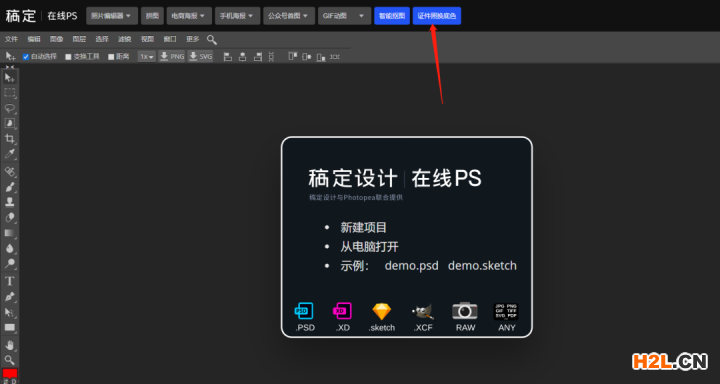Open the GIF动图 dropdown
Viewport: 720px width, 384px height.
[x=344, y=16]
